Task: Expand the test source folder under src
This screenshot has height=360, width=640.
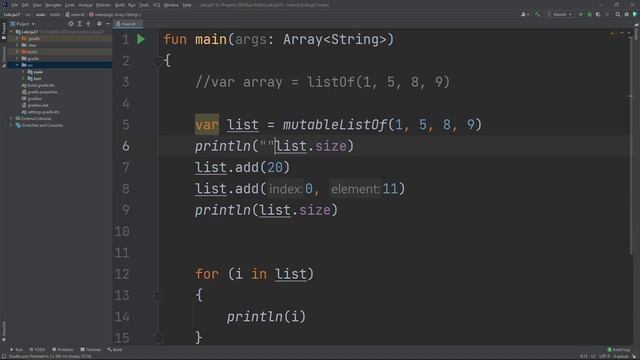Action: 23,78
